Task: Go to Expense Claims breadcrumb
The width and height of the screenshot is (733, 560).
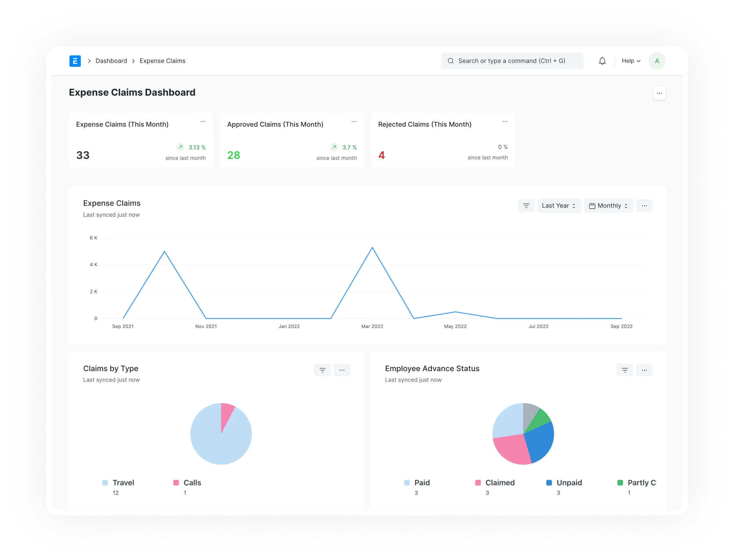Action: click(162, 61)
